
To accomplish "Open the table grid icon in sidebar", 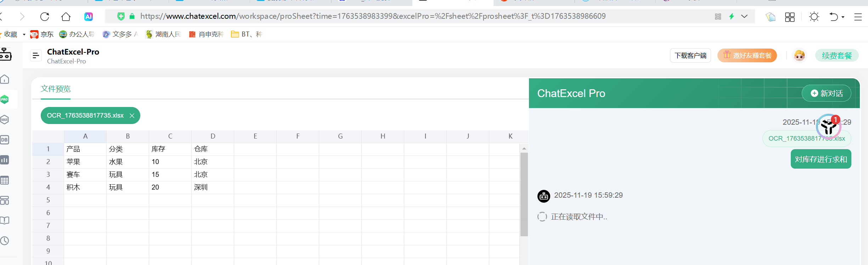I will click(5, 180).
